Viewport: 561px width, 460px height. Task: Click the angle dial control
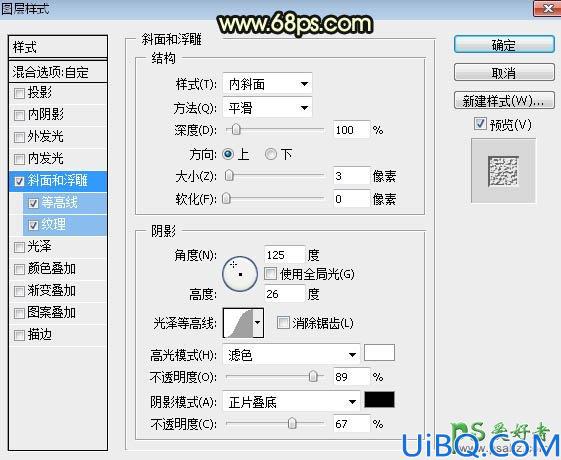click(x=240, y=274)
